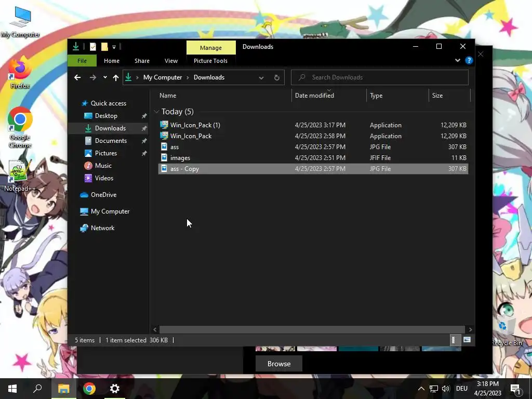
Task: Open the My Computer desktop icon
Action: click(x=20, y=22)
